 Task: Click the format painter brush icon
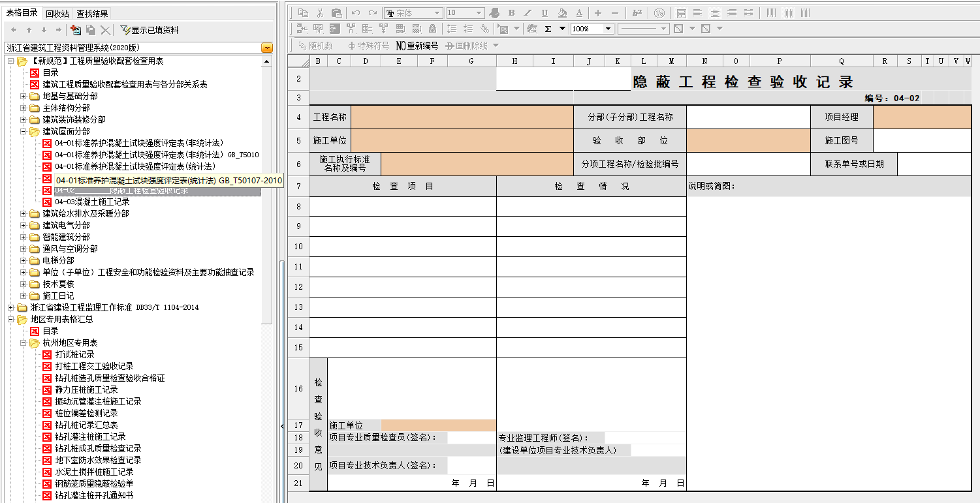click(x=494, y=13)
